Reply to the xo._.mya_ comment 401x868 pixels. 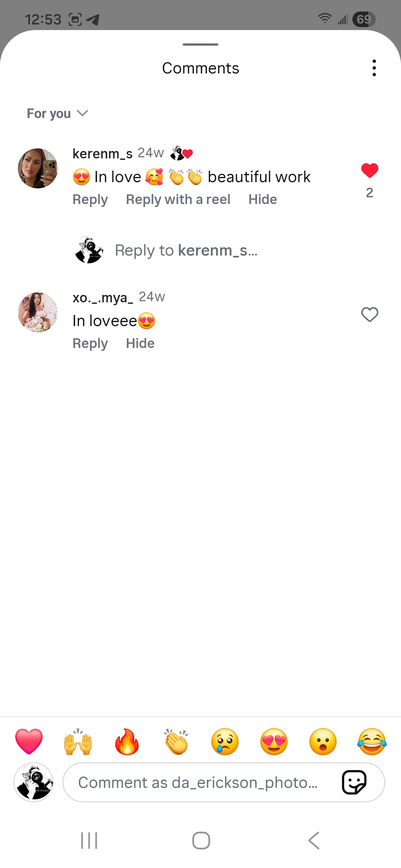point(90,343)
